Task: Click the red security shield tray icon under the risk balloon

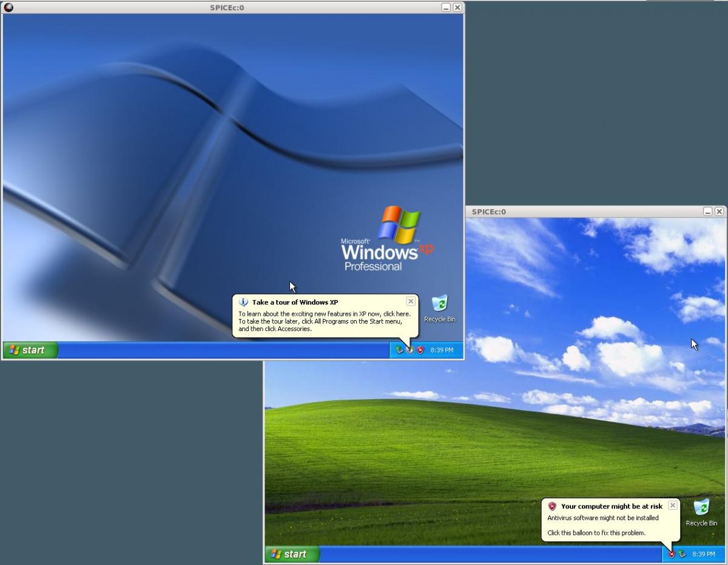Action: [x=672, y=554]
